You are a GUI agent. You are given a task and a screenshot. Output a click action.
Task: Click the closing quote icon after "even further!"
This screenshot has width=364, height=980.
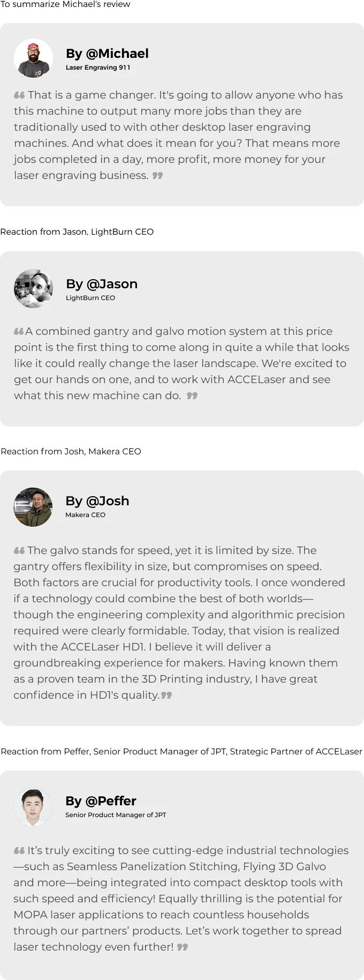pyautogui.click(x=183, y=947)
